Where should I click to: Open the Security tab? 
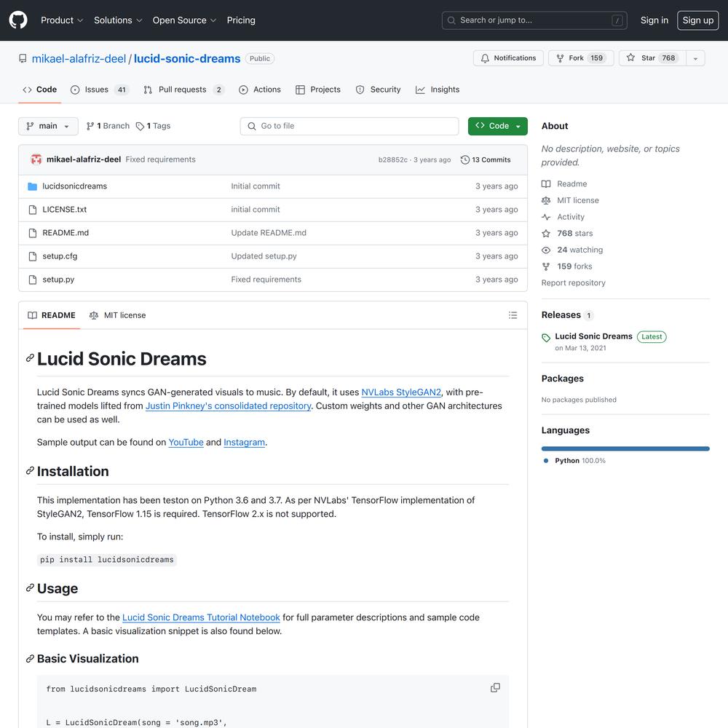[x=379, y=90]
